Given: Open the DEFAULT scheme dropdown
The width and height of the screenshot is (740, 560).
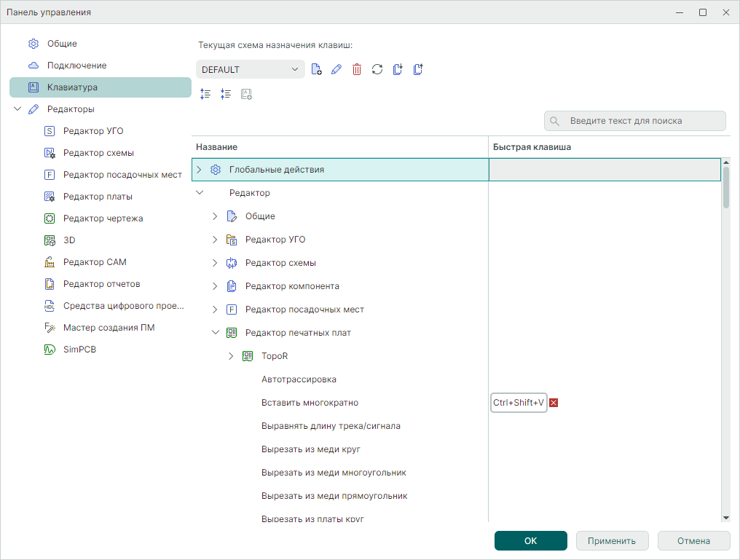Looking at the screenshot, I should [250, 70].
